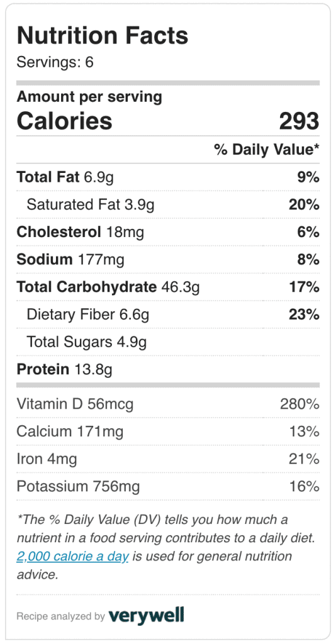Click the Servings: 6 text
336x644 pixels.
(x=55, y=62)
